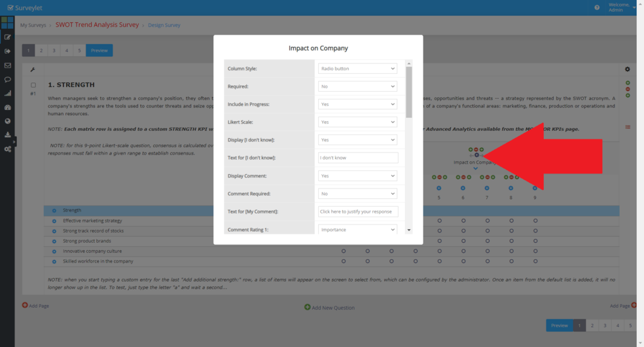Viewport: 644px width, 347px height.
Task: Click the speech bubble comment icon in sidebar
Action: [7, 80]
